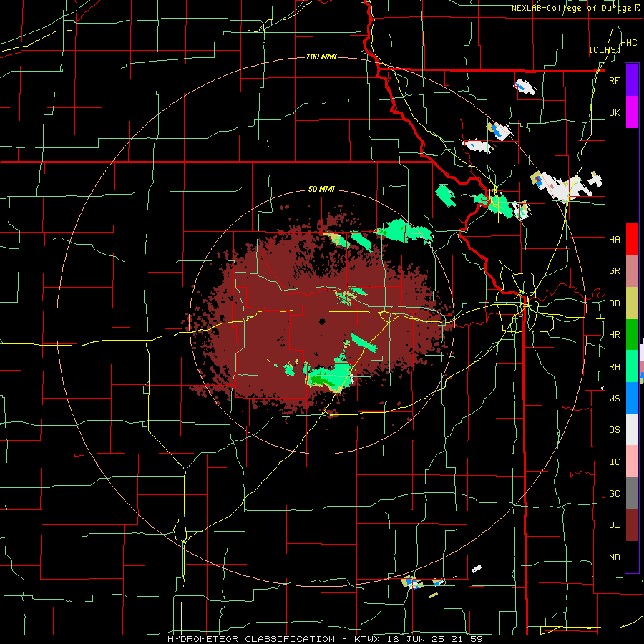Click the UK magenta legend swatch

[x=632, y=112]
